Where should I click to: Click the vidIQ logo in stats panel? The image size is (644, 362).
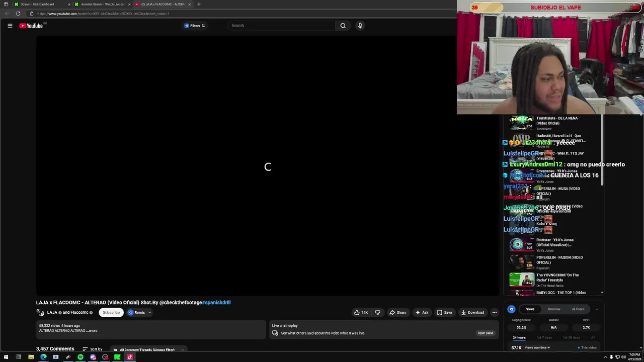click(x=511, y=309)
